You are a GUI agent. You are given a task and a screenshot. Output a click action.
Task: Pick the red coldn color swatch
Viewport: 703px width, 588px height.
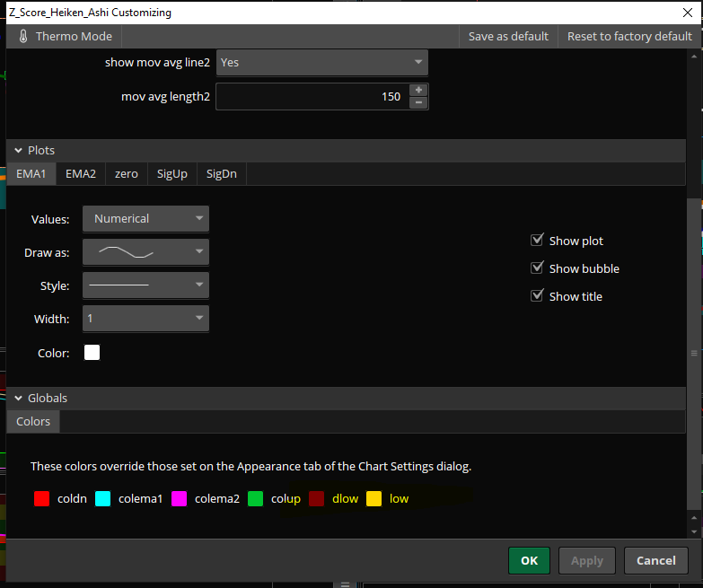[41, 498]
